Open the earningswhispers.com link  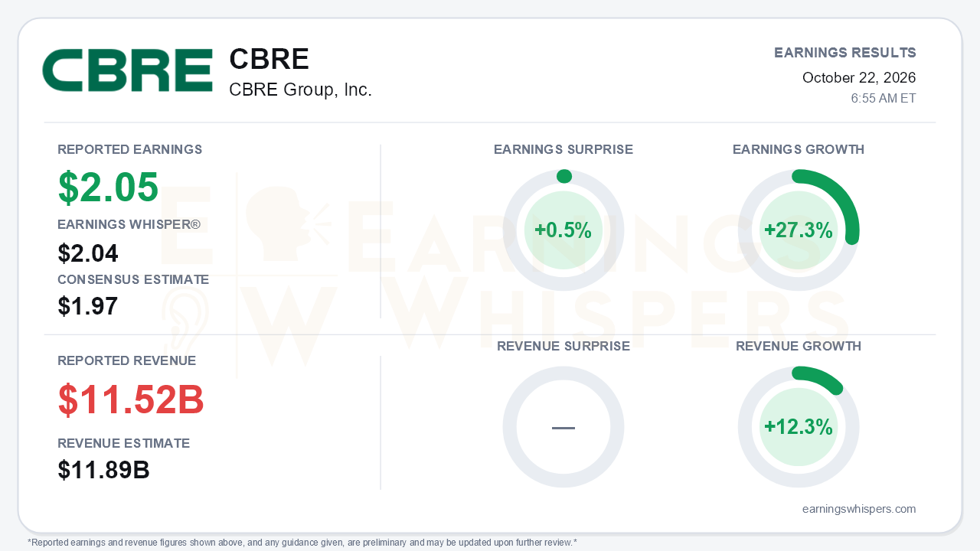pyautogui.click(x=859, y=509)
